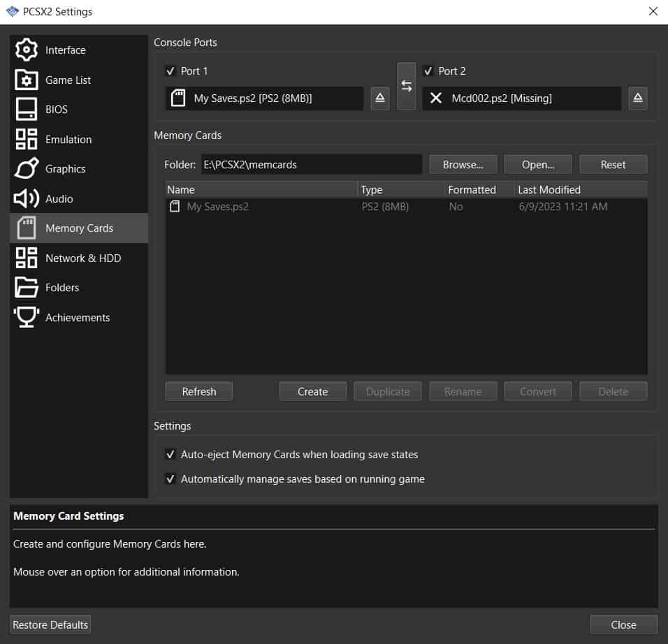
Task: Click the Open folder button
Action: pyautogui.click(x=538, y=165)
